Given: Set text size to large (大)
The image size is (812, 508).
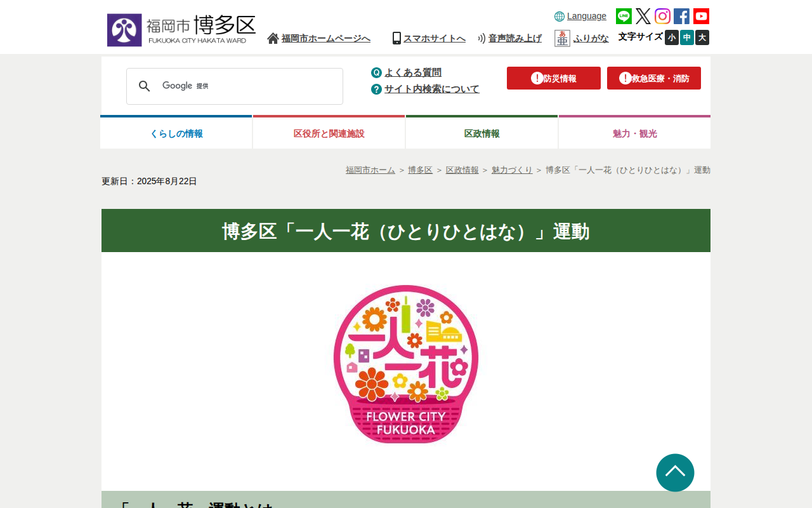Looking at the screenshot, I should coord(702,37).
